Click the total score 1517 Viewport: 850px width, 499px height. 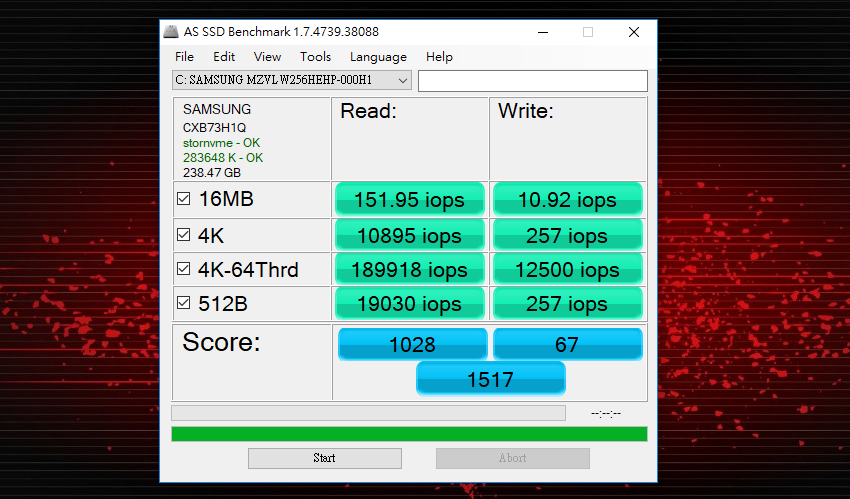[491, 379]
